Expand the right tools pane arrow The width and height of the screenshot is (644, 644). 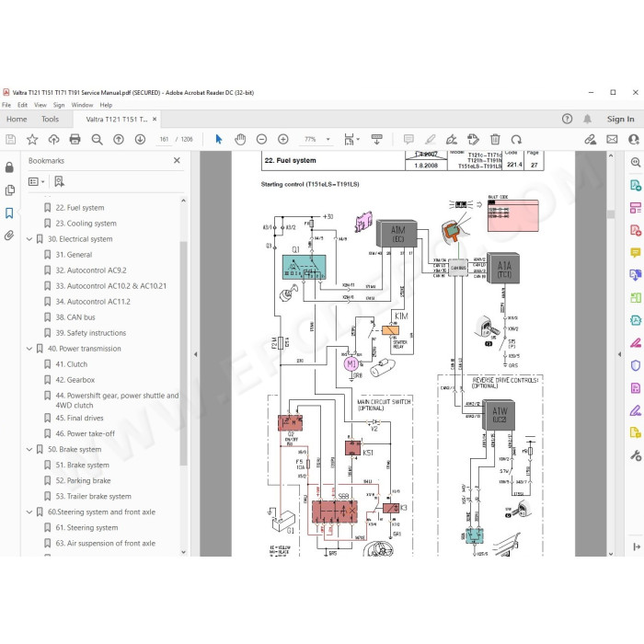(x=619, y=354)
